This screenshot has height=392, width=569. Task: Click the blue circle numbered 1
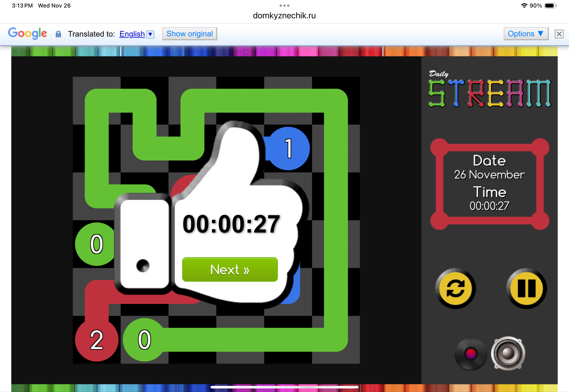289,148
